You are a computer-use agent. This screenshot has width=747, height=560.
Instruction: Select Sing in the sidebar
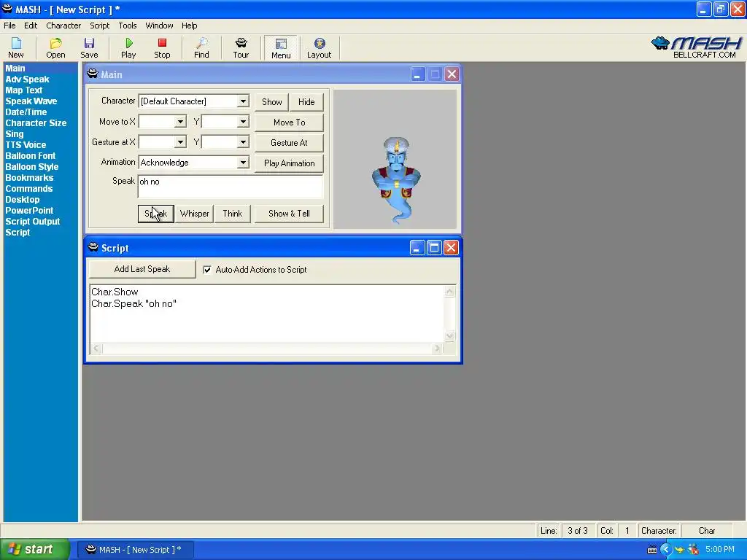pos(15,134)
